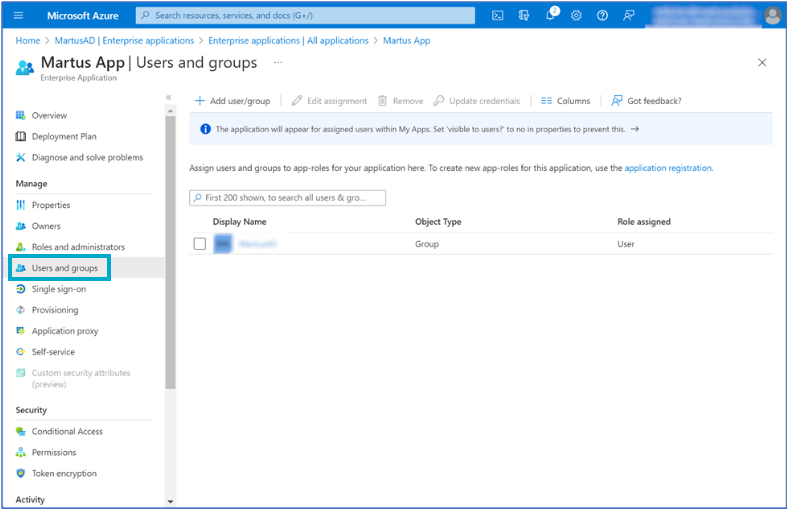Open MartusAD Enterprise applications breadcrumb

click(124, 41)
